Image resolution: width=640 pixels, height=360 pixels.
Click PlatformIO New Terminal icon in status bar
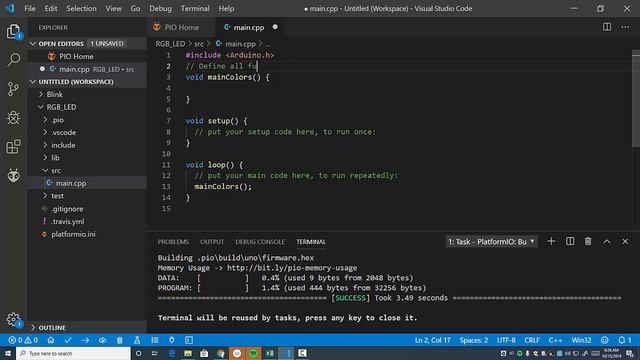click(189, 340)
